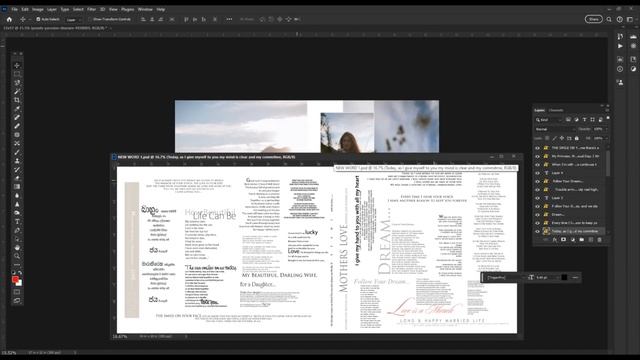Lock all with padlock icon in Layers
The width and height of the screenshot is (640, 360).
pyautogui.click(x=577, y=138)
